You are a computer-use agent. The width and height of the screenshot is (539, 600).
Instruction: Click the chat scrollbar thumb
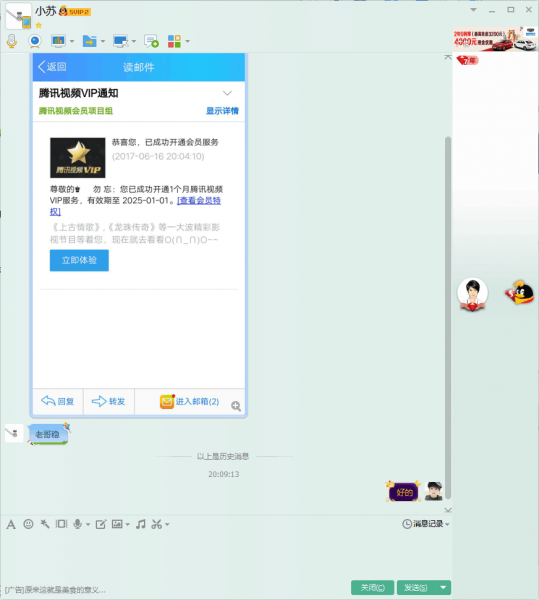coord(448,318)
